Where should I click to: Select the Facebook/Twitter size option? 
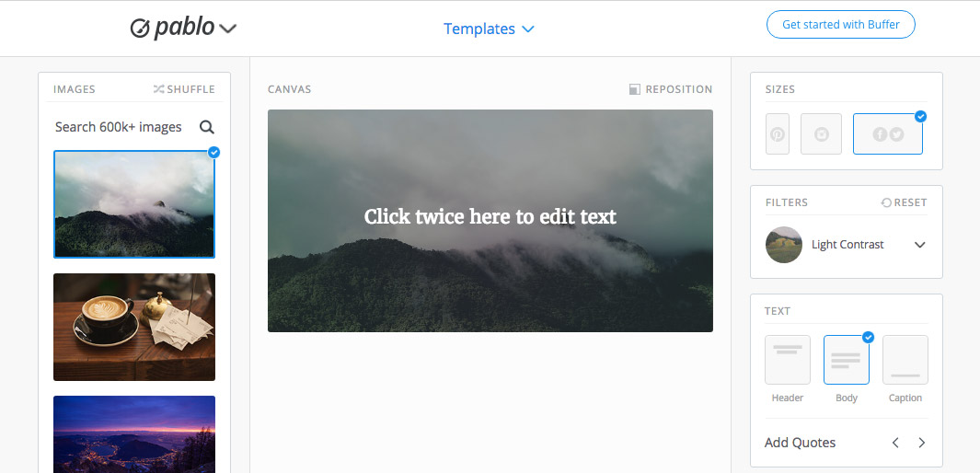tap(888, 133)
